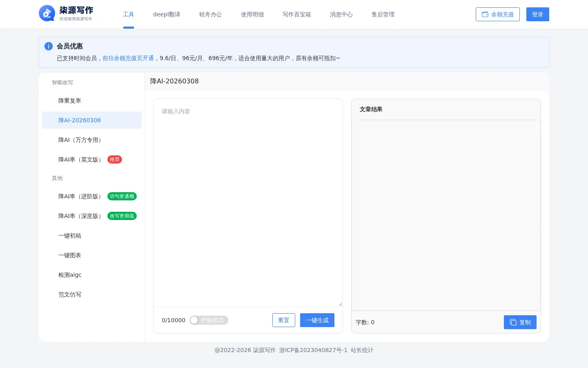
Task: Open 一键图表 tool in sidebar
Action: click(92, 255)
